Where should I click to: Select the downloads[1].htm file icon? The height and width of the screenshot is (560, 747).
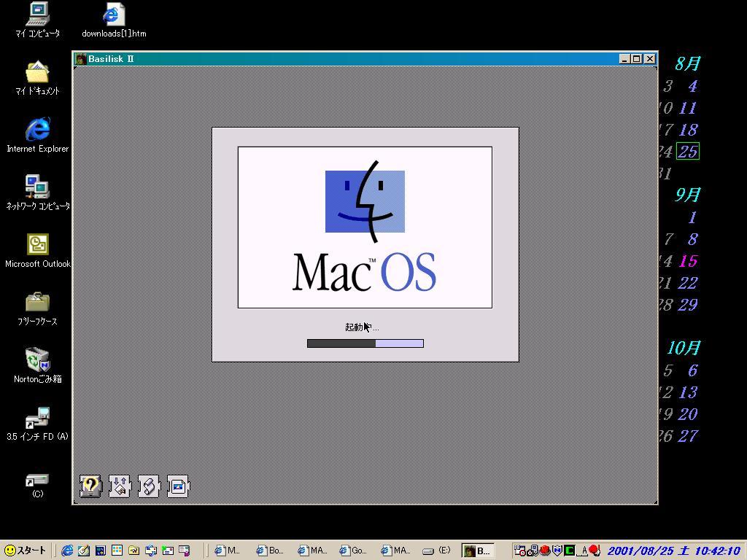coord(114,20)
